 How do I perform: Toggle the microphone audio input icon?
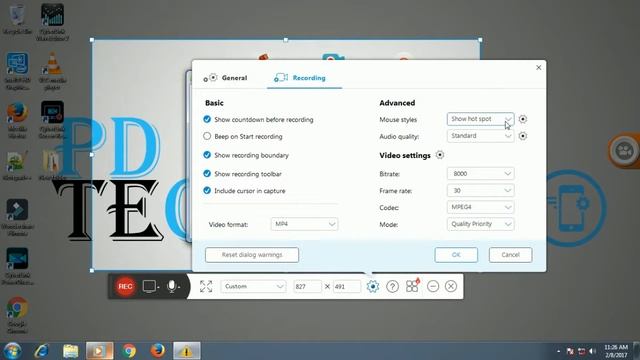(x=173, y=287)
